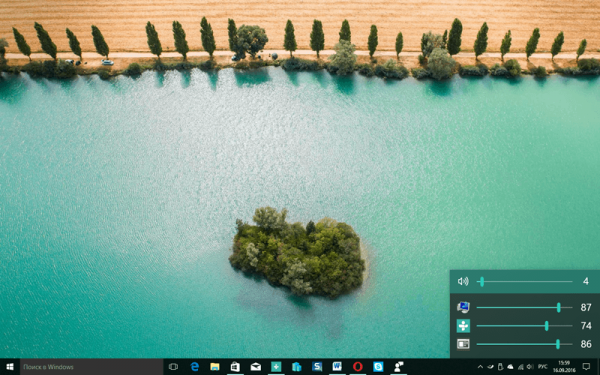
Task: Adjust the bottom app slider showing 86
Action: [524, 344]
